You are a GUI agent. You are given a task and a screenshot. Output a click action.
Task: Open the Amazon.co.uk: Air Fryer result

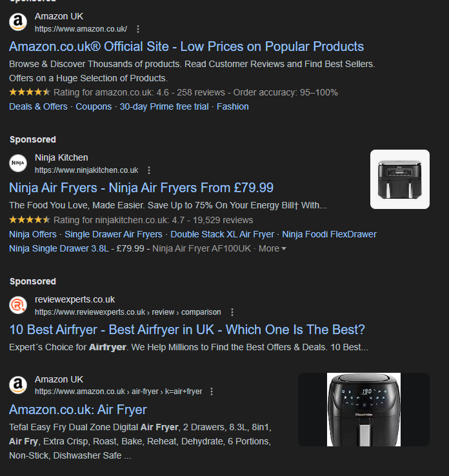78,410
